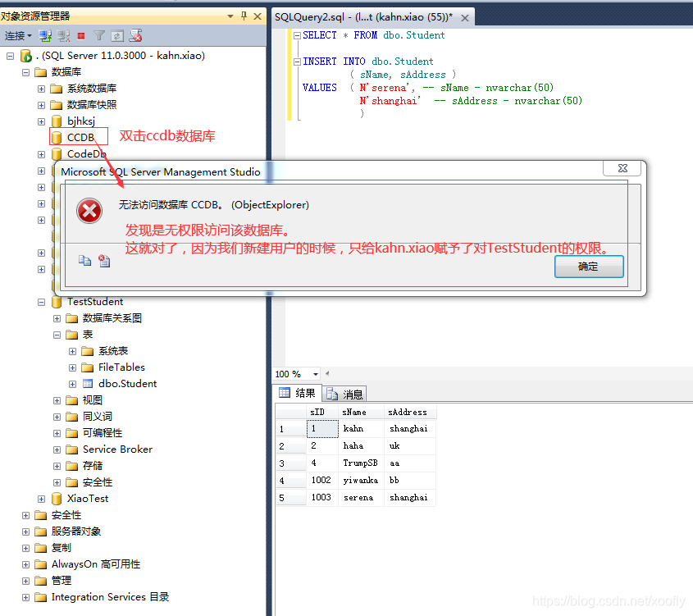Screen dimensions: 693x616
Task: Expand the FileTables folder
Action: point(72,367)
